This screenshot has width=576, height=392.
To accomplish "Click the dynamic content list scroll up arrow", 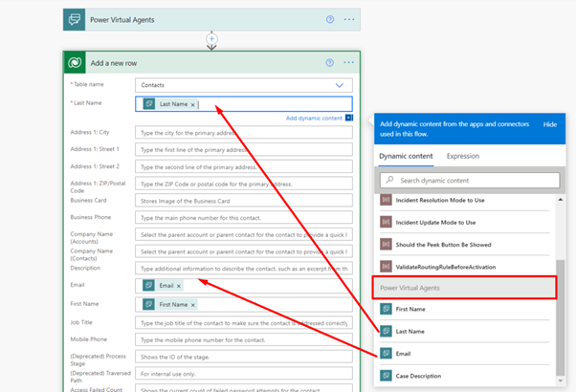I will (x=560, y=200).
